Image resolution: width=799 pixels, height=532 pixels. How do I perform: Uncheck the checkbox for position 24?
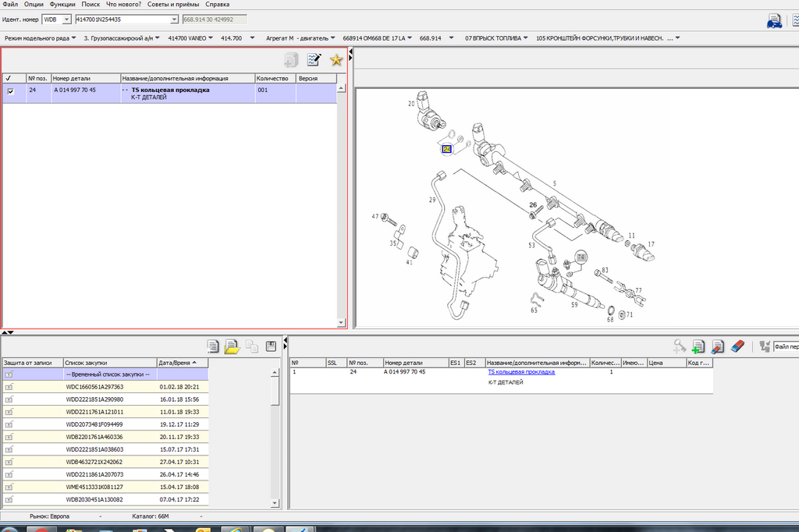click(x=10, y=91)
